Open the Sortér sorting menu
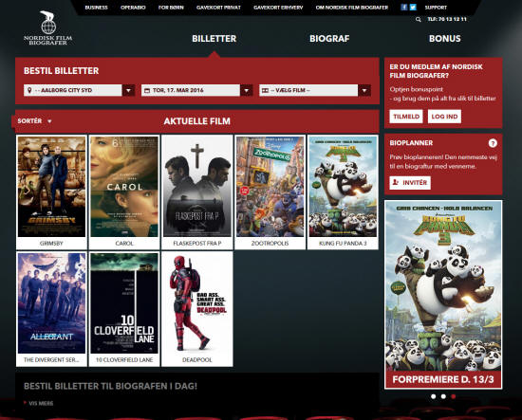522x420 pixels. click(34, 121)
